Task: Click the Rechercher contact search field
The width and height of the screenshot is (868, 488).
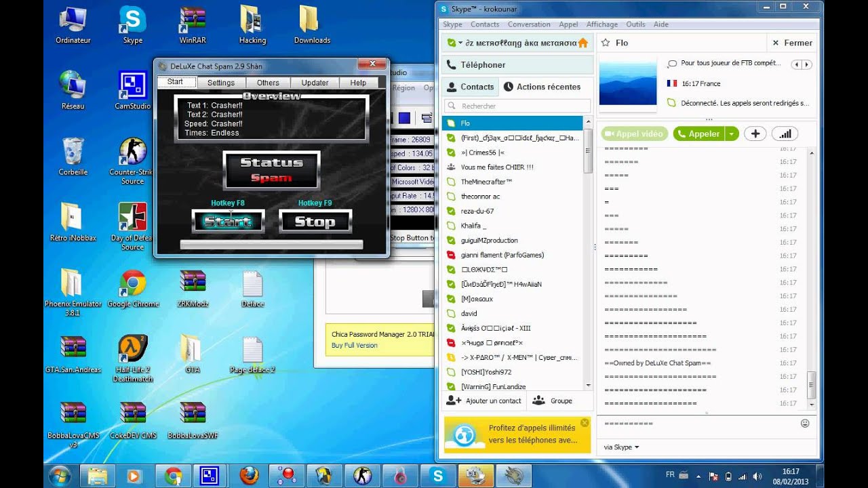Action: coord(517,106)
